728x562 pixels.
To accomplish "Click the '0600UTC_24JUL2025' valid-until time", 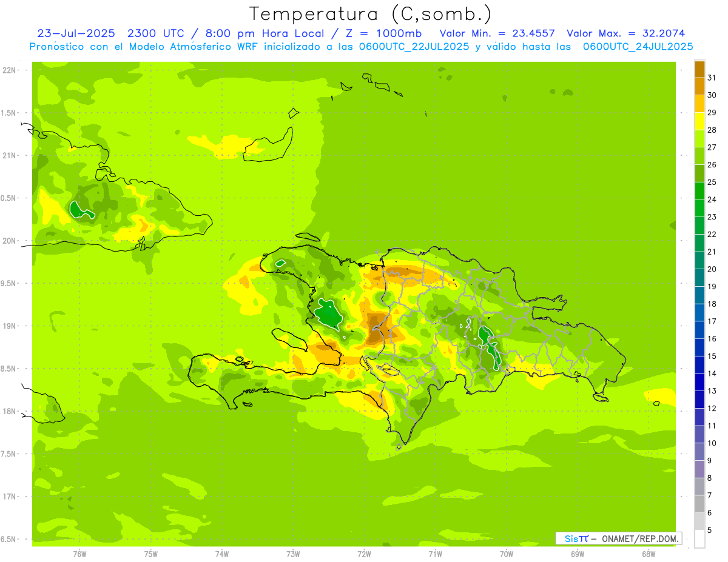I will tap(638, 47).
